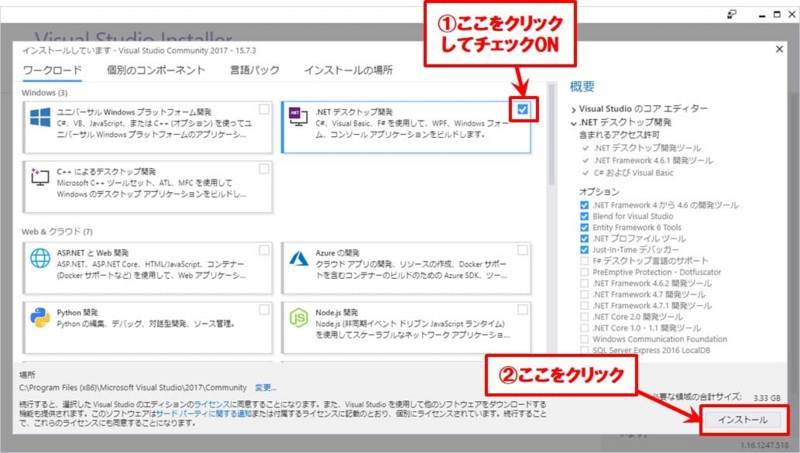Click the Universal Windows Platform icon

(x=40, y=117)
